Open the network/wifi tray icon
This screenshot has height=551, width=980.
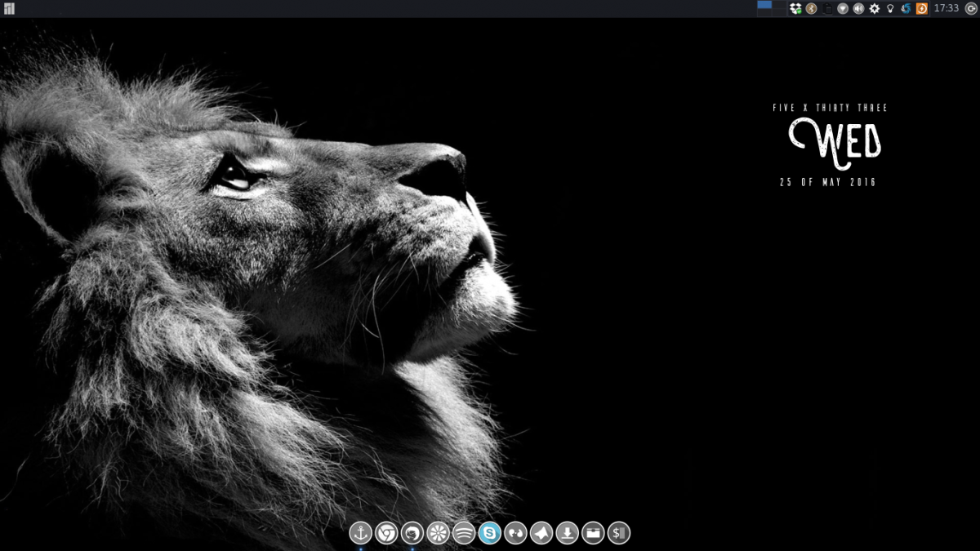[843, 8]
